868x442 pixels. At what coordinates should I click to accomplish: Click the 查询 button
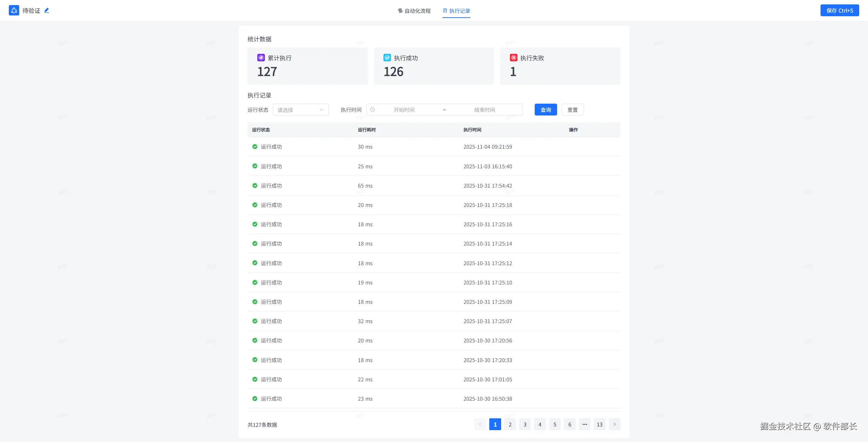pyautogui.click(x=546, y=110)
